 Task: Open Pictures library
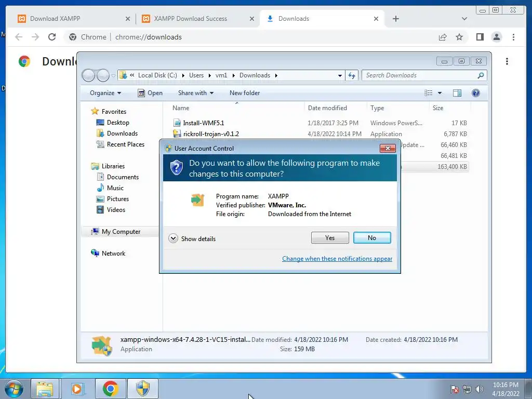(x=118, y=198)
